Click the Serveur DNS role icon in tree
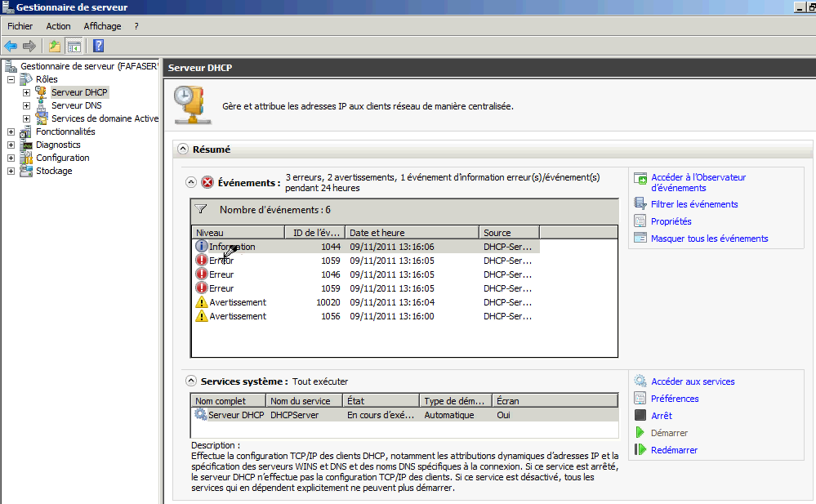Image resolution: width=816 pixels, height=504 pixels. tap(41, 105)
